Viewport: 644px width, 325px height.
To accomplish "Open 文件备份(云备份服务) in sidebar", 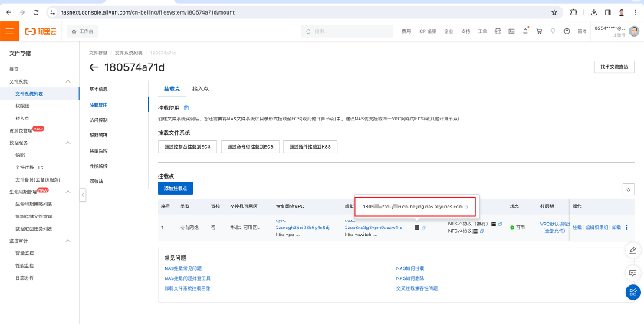I will 38,179.
